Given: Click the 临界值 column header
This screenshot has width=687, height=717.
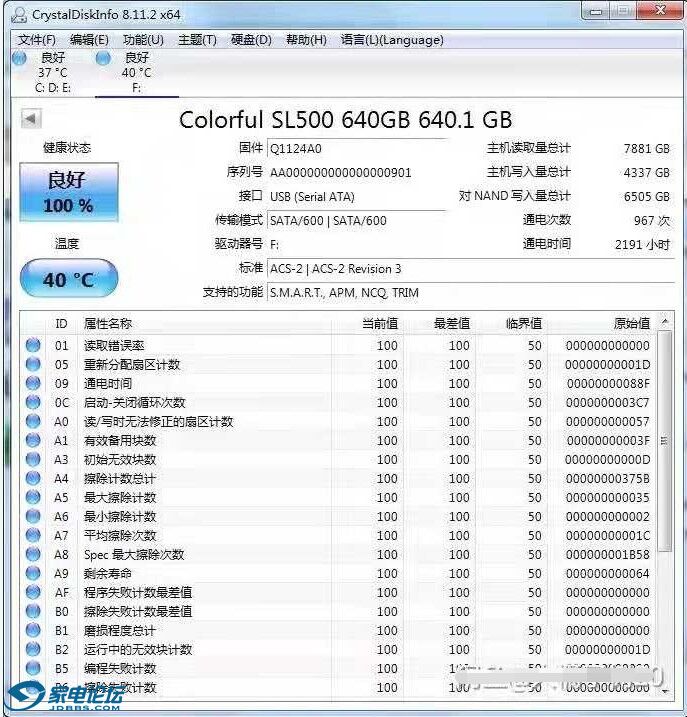Looking at the screenshot, I should click(511, 324).
